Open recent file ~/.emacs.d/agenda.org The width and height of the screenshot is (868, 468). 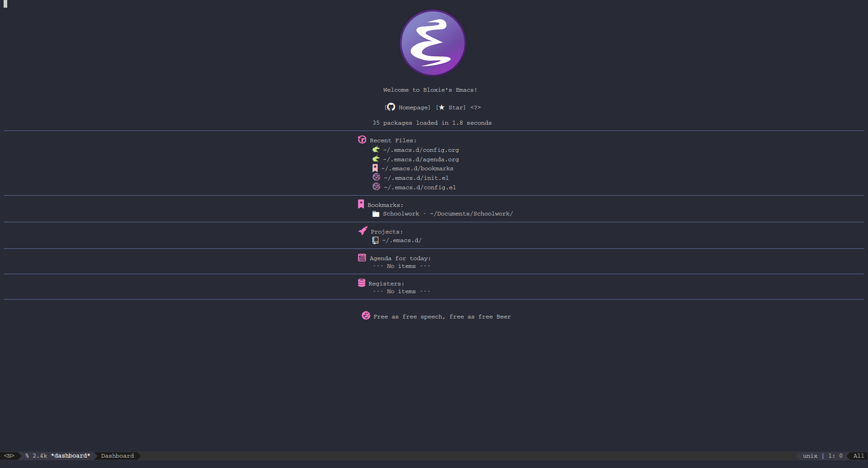click(x=420, y=159)
